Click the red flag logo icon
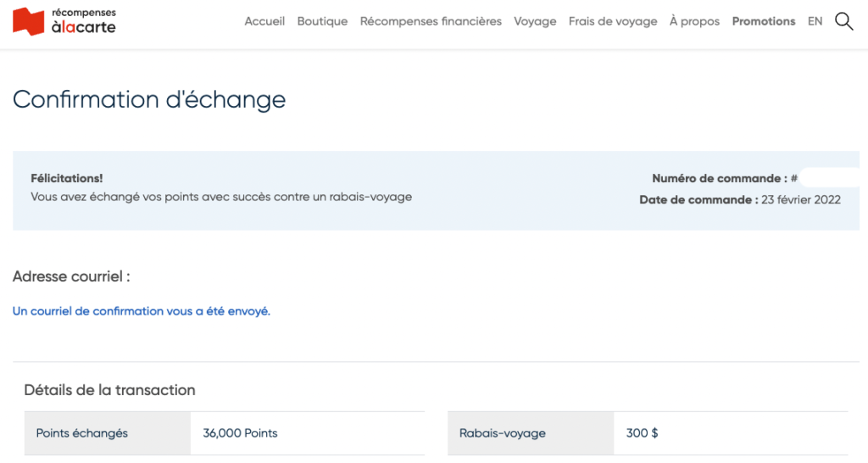Viewport: 868px width, 463px height. click(x=29, y=21)
